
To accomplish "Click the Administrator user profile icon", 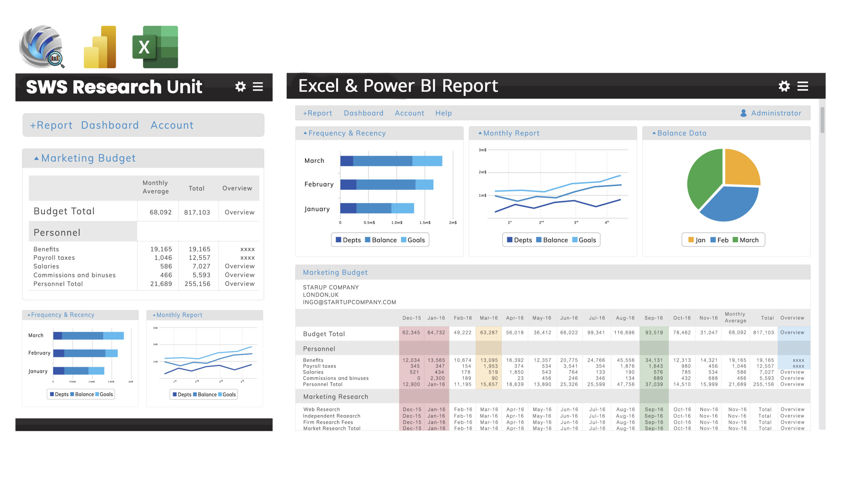I will point(743,113).
